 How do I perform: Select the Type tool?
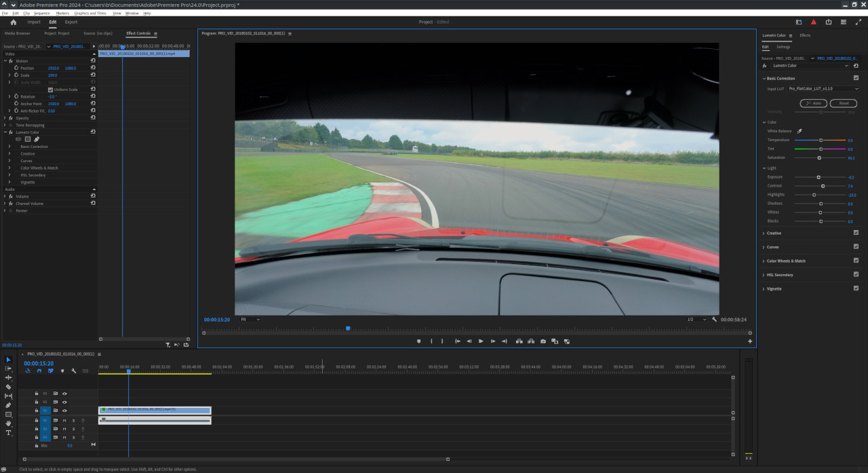click(x=9, y=432)
